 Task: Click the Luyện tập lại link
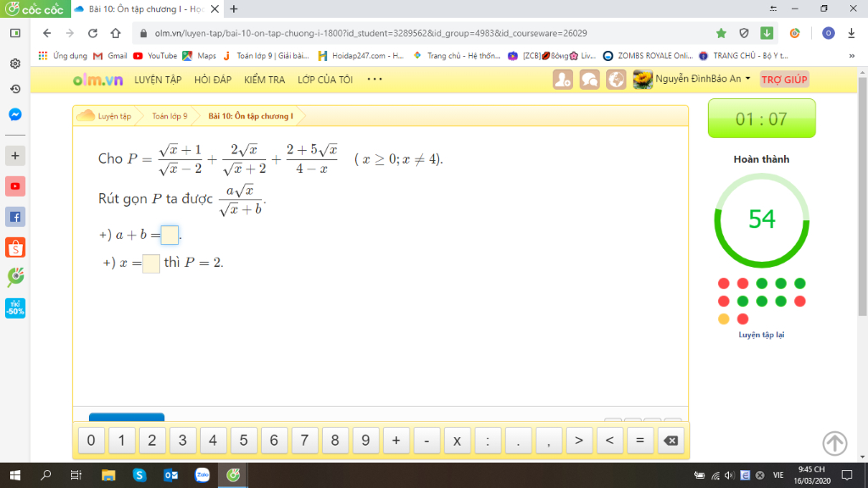761,335
